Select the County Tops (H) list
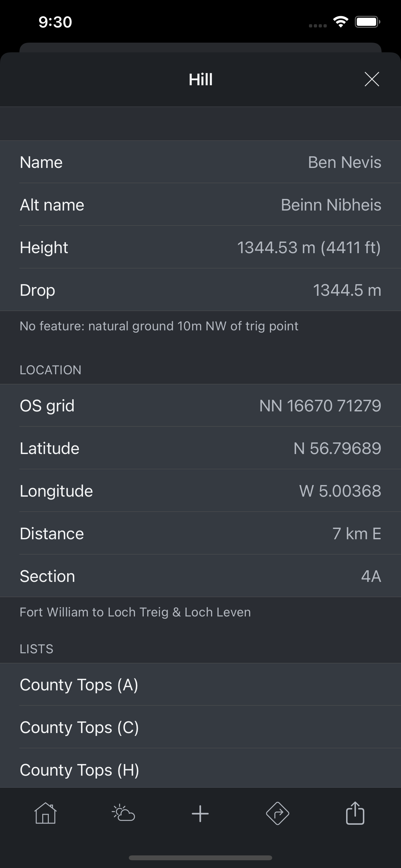Image resolution: width=401 pixels, height=868 pixels. 200,770
